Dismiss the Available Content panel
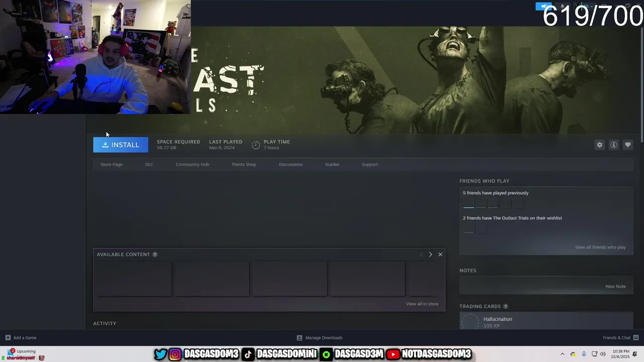 (440, 254)
